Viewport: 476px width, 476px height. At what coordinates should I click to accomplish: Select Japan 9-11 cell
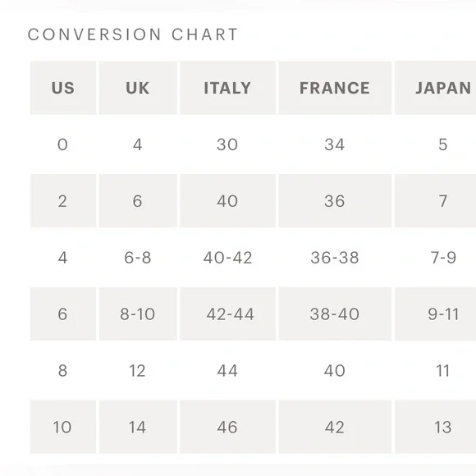tap(436, 314)
